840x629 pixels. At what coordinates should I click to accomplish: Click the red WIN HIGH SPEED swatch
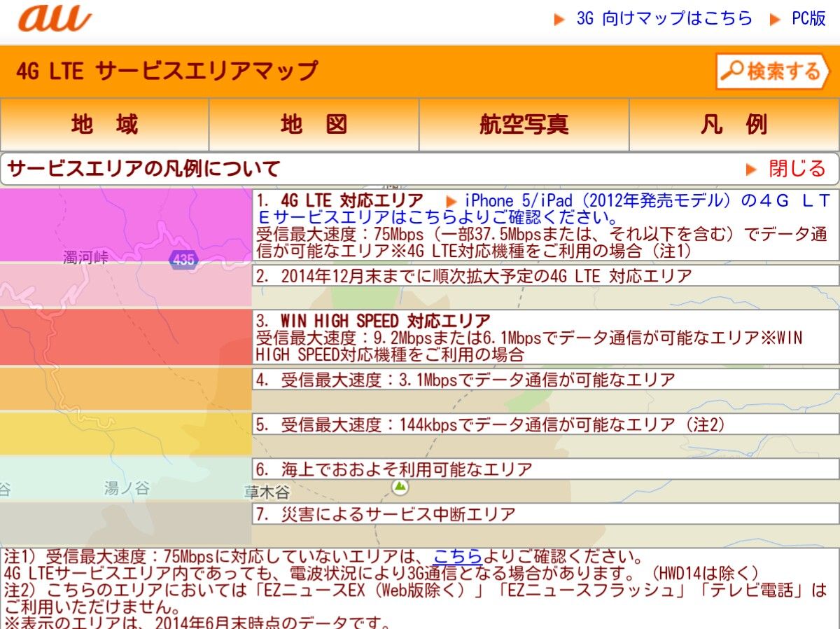click(x=126, y=337)
